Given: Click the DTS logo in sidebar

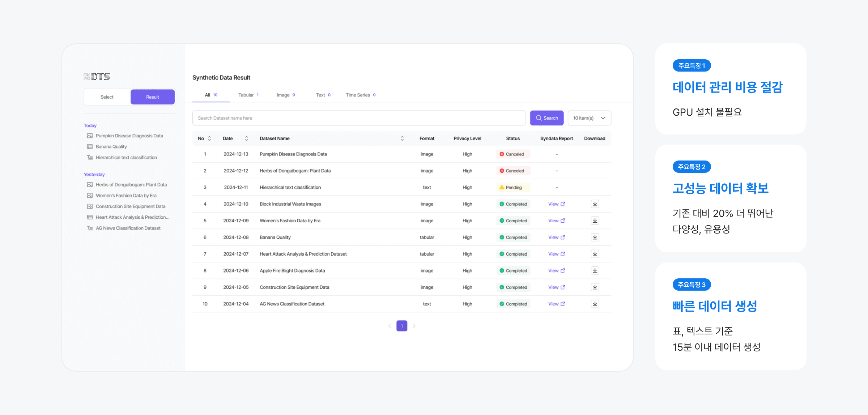Looking at the screenshot, I should pyautogui.click(x=97, y=77).
